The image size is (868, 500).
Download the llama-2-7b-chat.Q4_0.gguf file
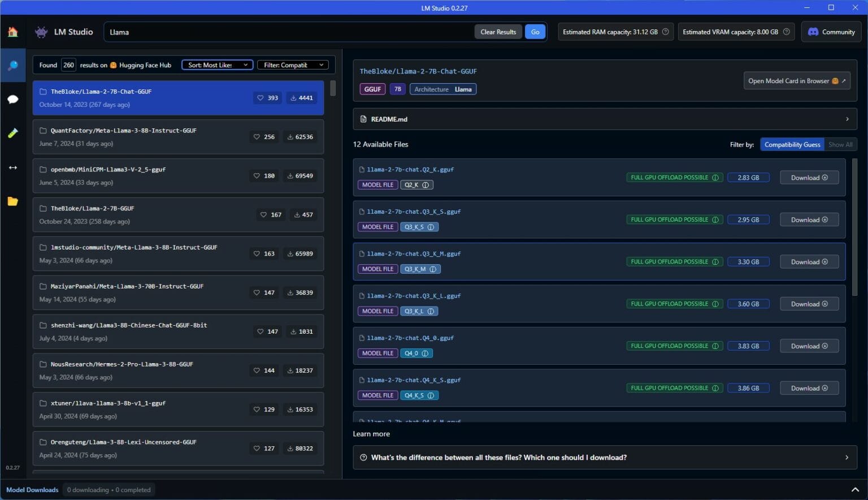click(x=809, y=346)
